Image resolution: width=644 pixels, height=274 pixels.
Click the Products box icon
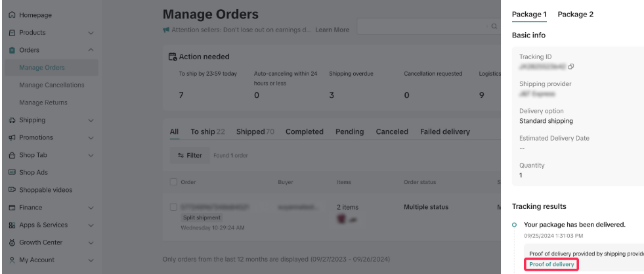[12, 32]
